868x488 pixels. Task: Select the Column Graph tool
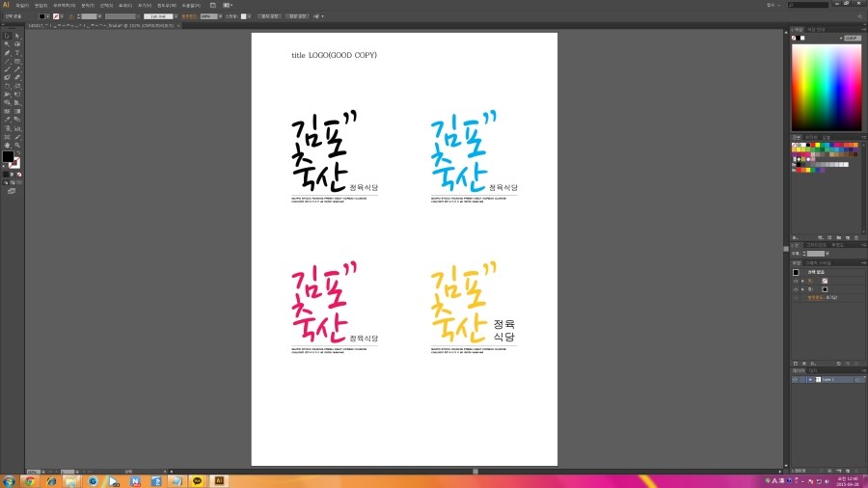17,128
